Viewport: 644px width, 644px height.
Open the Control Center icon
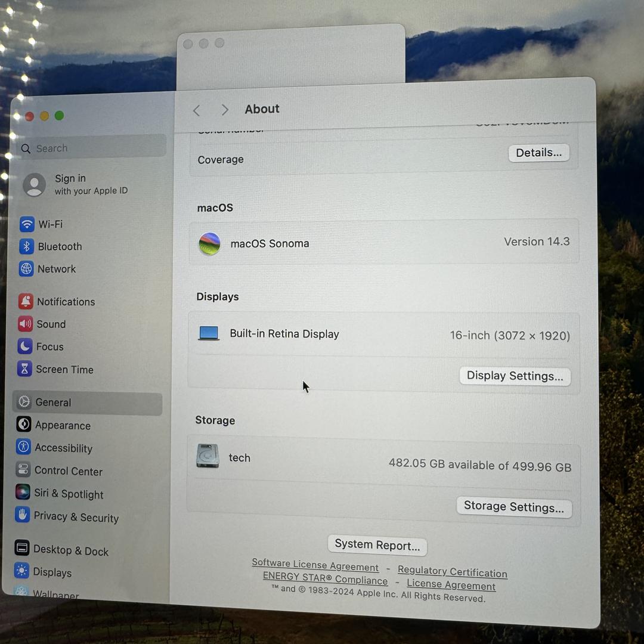tap(23, 469)
